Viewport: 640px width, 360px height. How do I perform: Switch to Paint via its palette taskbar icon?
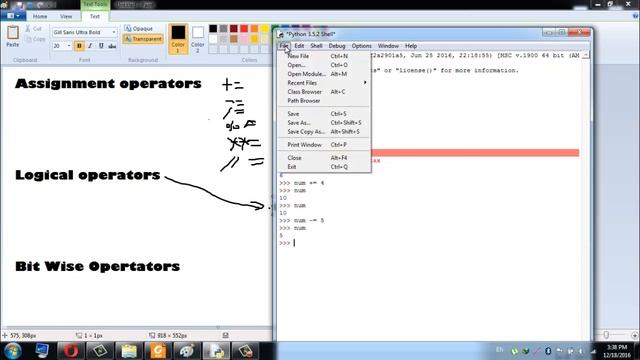click(187, 351)
